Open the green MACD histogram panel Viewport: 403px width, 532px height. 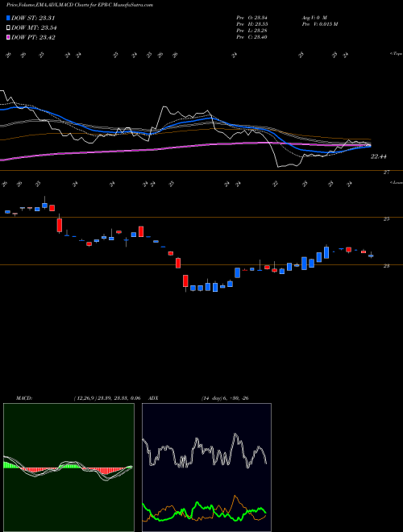(69, 468)
